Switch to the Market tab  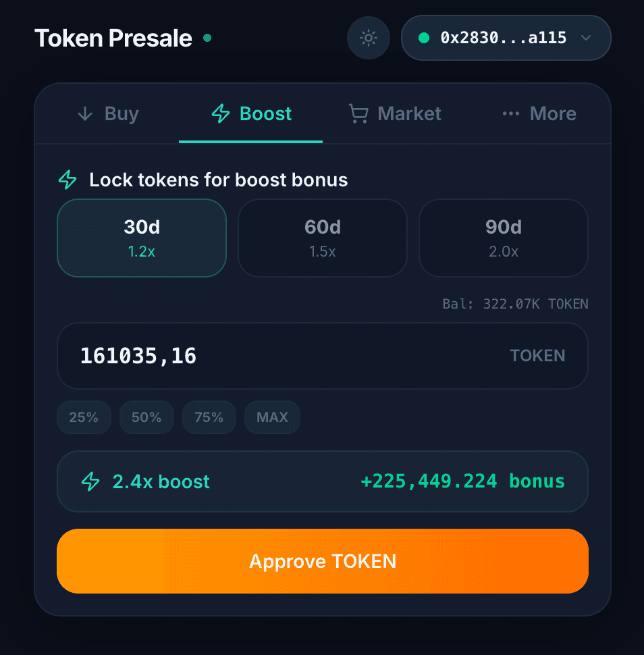tap(396, 113)
